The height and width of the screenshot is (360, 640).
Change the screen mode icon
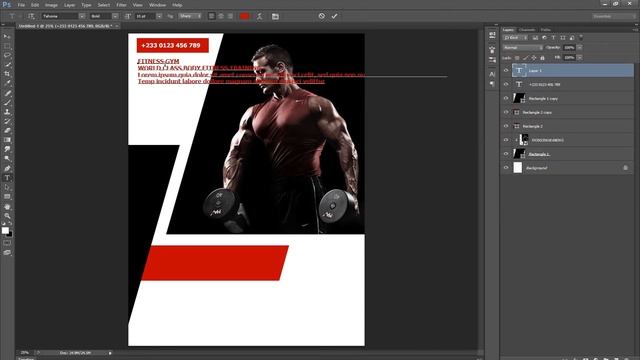pyautogui.click(x=7, y=253)
